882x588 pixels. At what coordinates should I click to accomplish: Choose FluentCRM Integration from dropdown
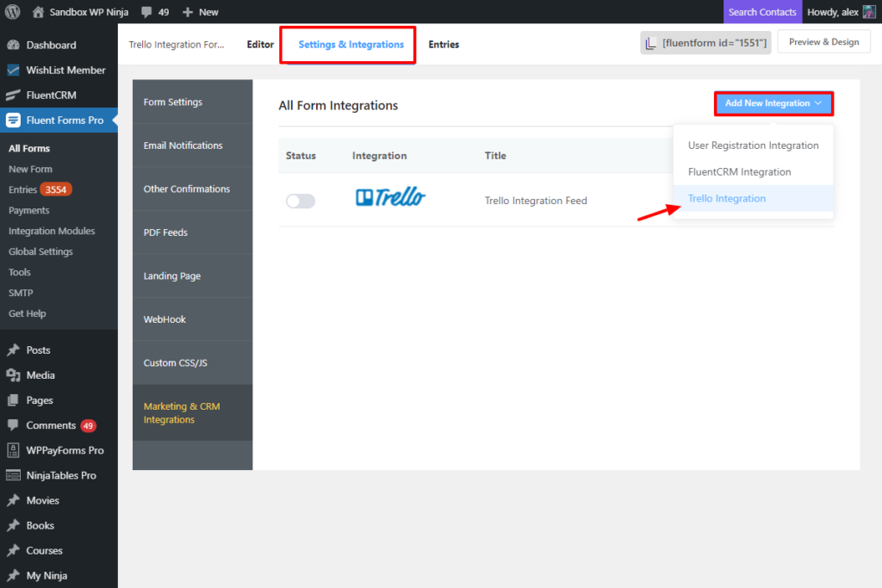(753, 172)
